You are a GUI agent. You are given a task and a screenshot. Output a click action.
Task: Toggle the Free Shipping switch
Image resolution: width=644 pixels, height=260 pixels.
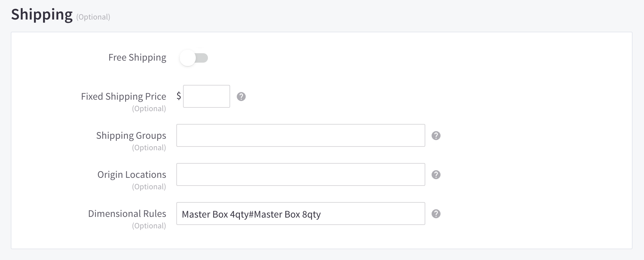pyautogui.click(x=194, y=58)
